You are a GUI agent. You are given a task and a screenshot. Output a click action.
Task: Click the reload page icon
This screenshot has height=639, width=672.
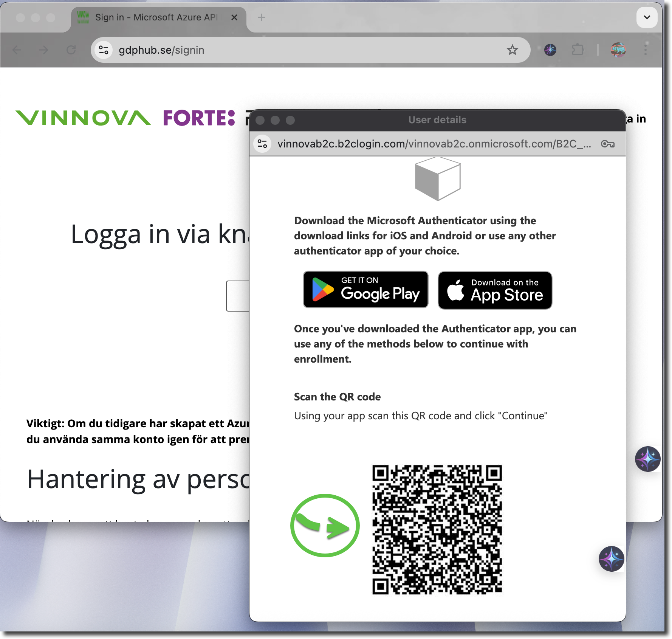click(71, 50)
